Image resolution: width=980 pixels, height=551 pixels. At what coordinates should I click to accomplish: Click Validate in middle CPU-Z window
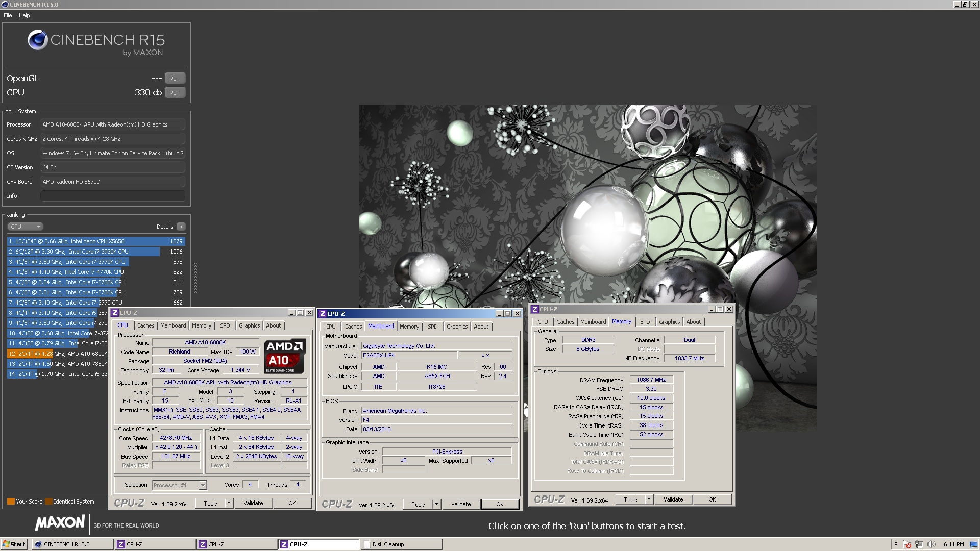tap(461, 505)
